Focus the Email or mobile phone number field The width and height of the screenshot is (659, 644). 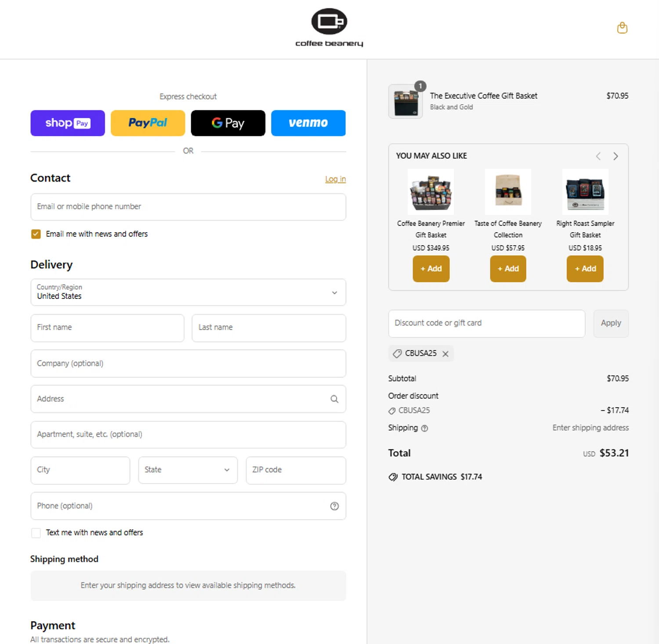pos(188,207)
